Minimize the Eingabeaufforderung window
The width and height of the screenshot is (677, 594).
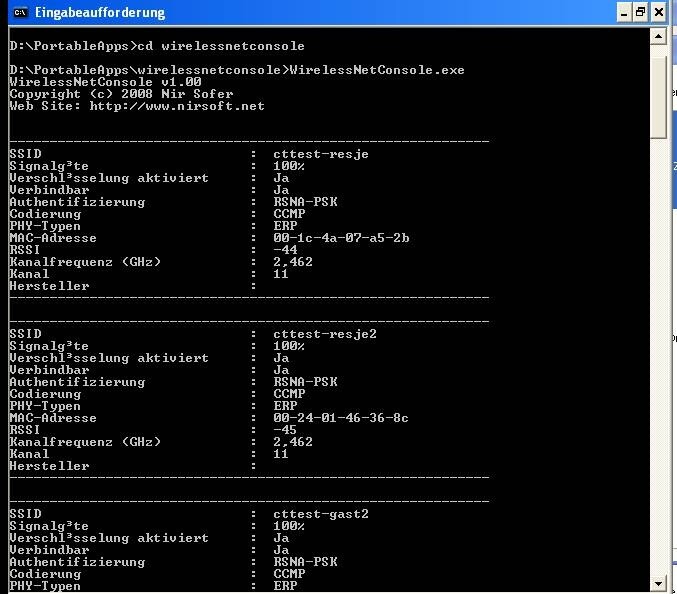(623, 13)
